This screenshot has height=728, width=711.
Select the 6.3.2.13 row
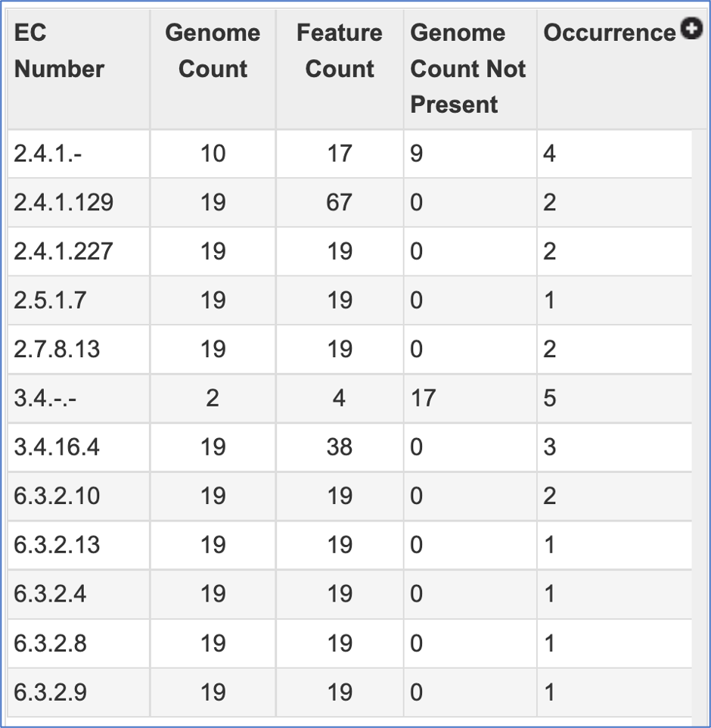pyautogui.click(x=349, y=545)
